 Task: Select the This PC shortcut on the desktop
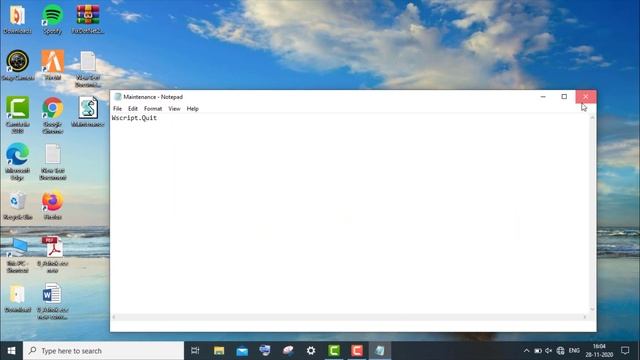click(x=17, y=255)
